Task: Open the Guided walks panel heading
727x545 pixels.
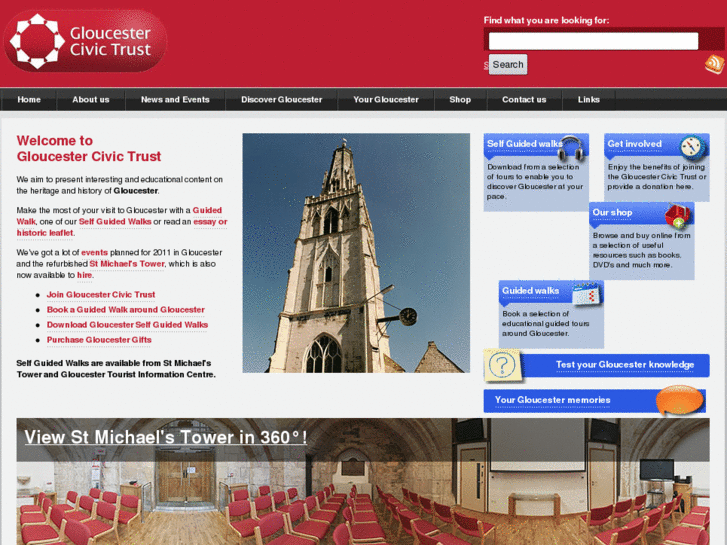Action: point(530,291)
